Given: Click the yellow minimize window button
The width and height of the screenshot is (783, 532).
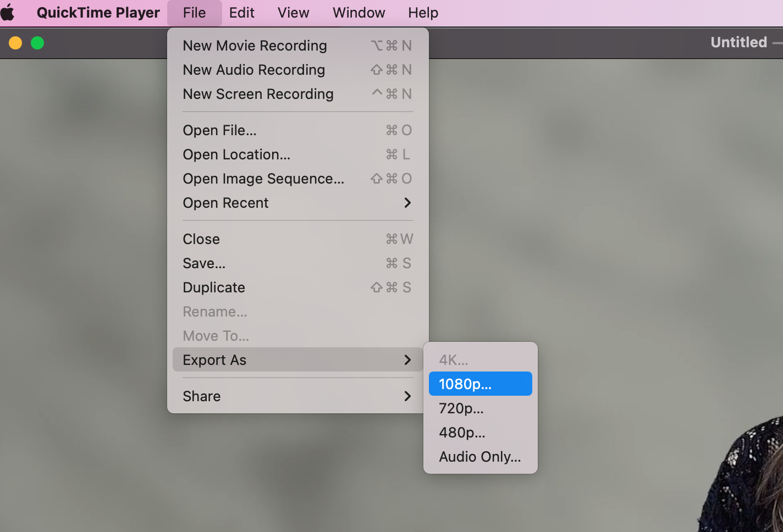Looking at the screenshot, I should tap(15, 43).
